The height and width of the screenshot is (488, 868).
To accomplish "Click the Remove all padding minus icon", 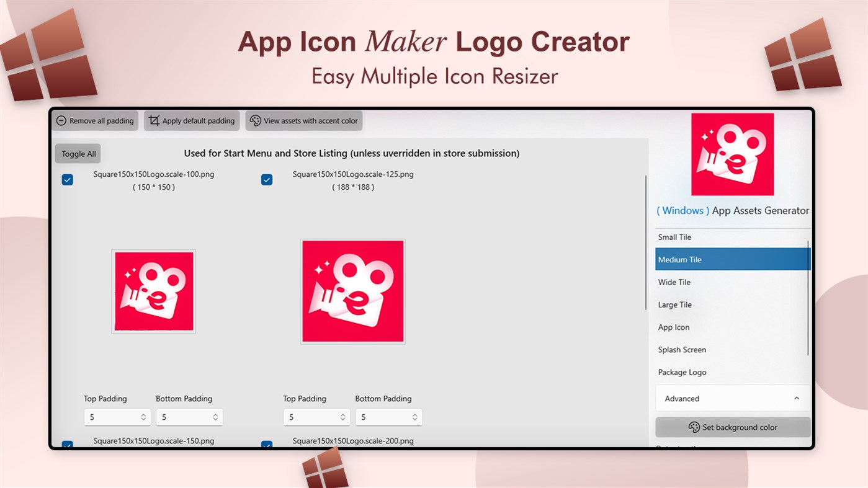I will pos(61,120).
